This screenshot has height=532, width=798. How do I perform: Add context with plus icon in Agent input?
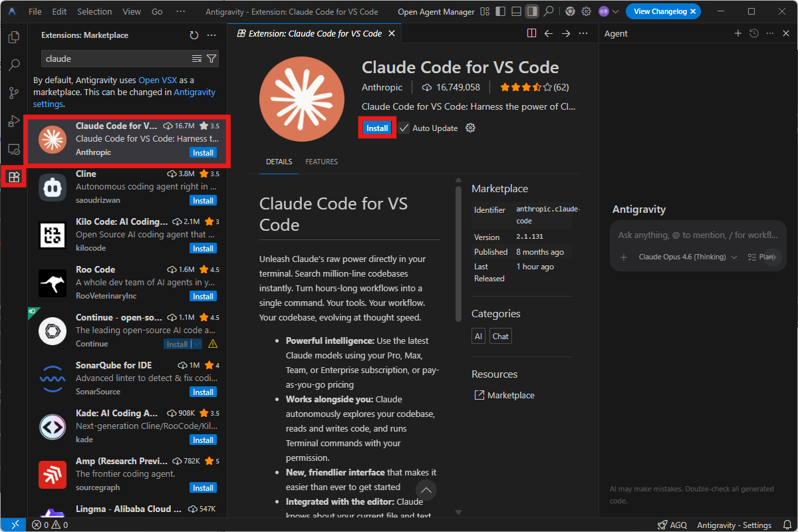(623, 257)
